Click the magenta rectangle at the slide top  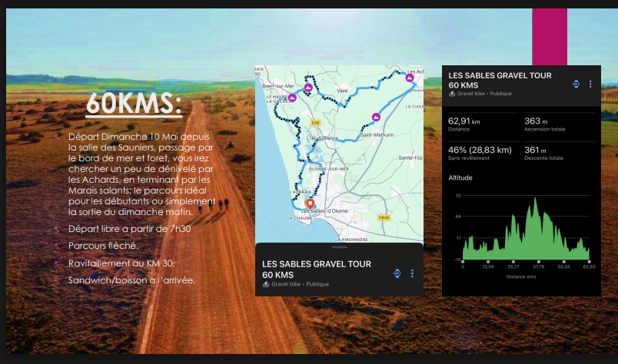click(549, 37)
